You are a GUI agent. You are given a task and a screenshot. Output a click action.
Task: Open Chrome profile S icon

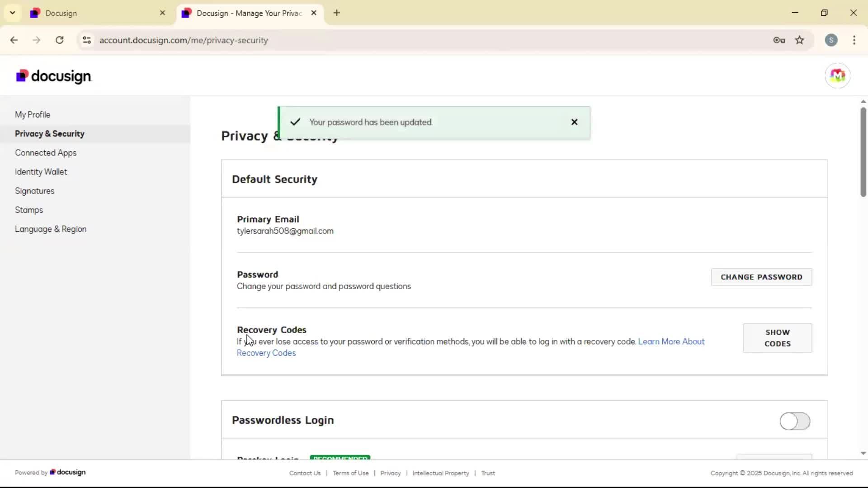(x=831, y=40)
